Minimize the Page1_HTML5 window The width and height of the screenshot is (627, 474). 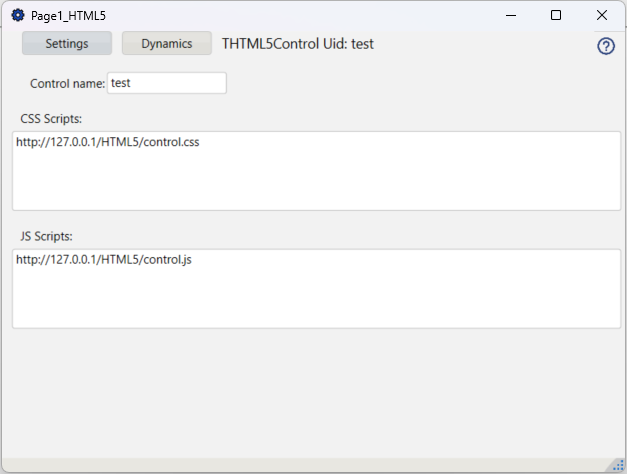pyautogui.click(x=511, y=16)
